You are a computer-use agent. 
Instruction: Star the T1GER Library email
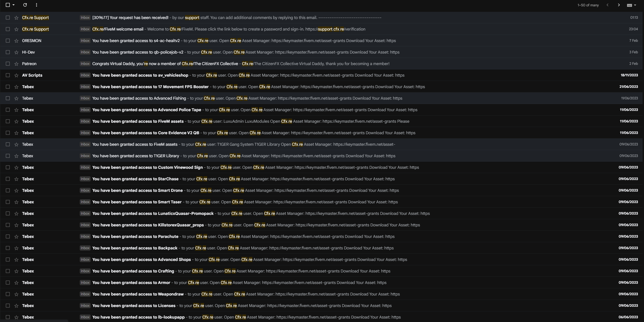[x=16, y=156]
